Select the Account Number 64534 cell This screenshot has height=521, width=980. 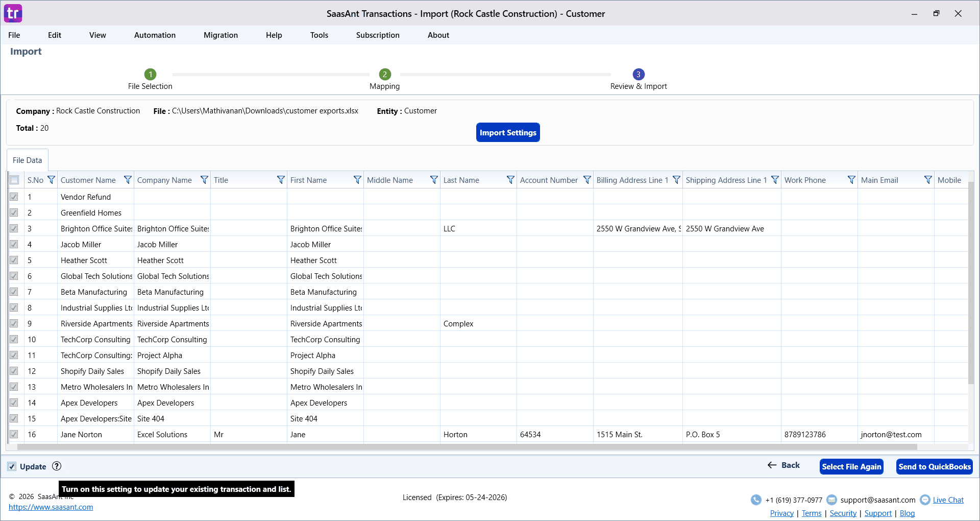[x=555, y=434]
